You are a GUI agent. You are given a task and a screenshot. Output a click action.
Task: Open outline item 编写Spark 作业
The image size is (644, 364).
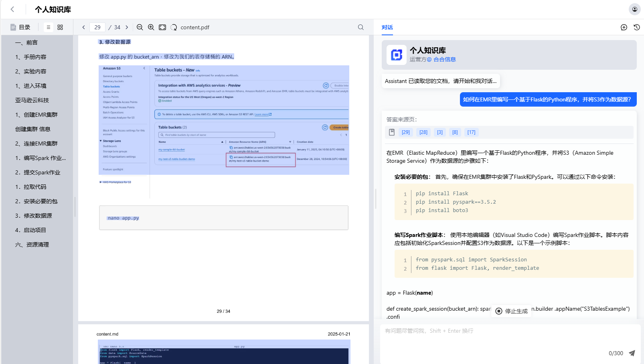pyautogui.click(x=41, y=158)
